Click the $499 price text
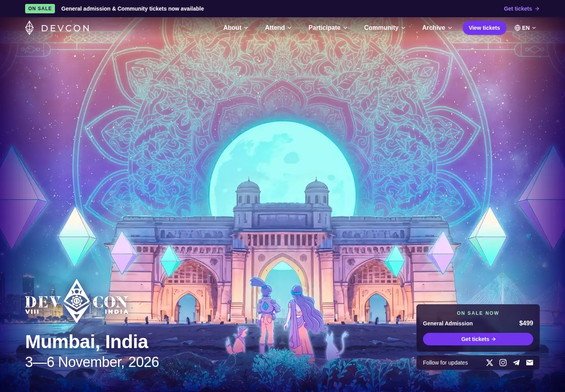565x392 pixels. point(526,323)
